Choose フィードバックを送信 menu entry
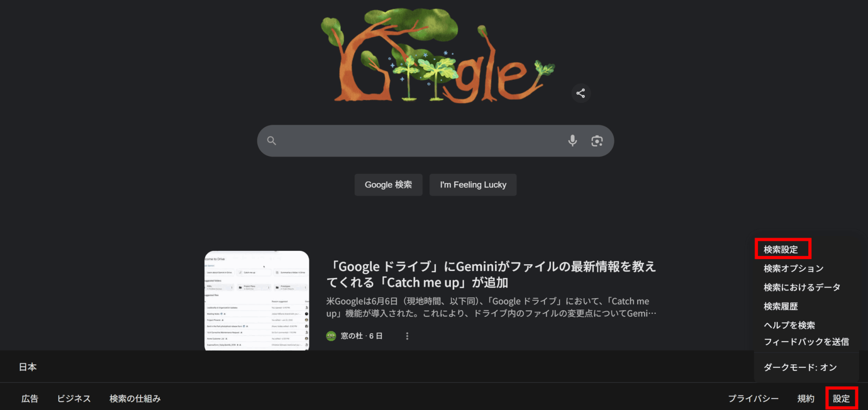Viewport: 868px width, 410px height. click(806, 341)
